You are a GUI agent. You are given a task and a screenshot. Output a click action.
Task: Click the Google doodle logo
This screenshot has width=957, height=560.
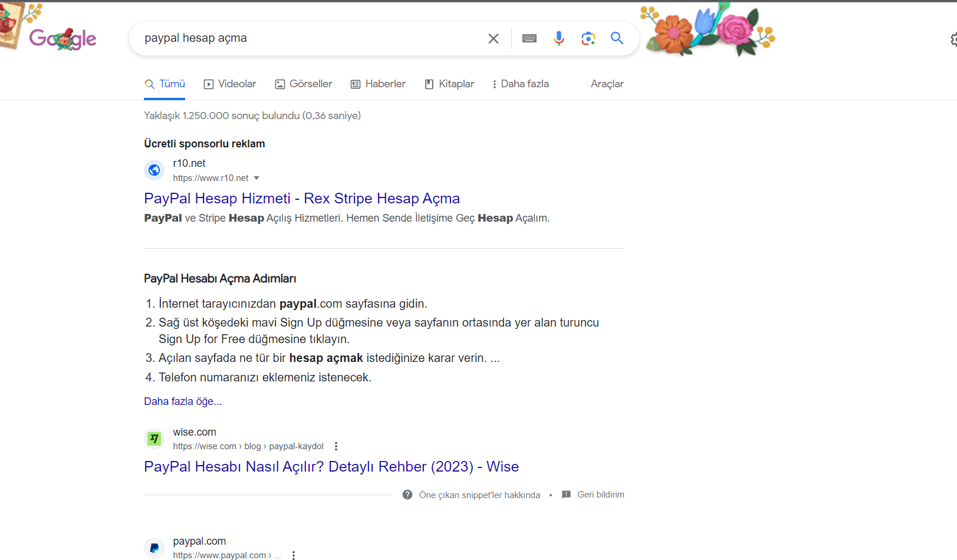pos(63,39)
